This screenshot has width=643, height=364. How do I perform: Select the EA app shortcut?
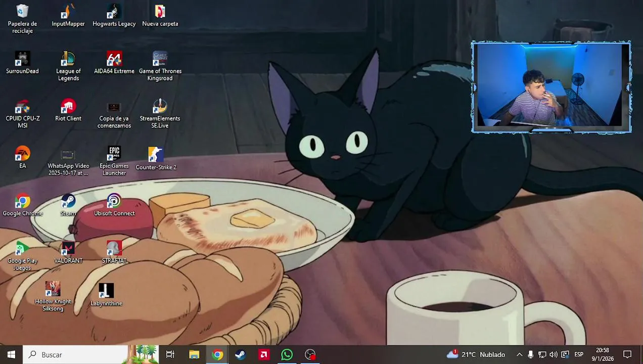point(22,157)
